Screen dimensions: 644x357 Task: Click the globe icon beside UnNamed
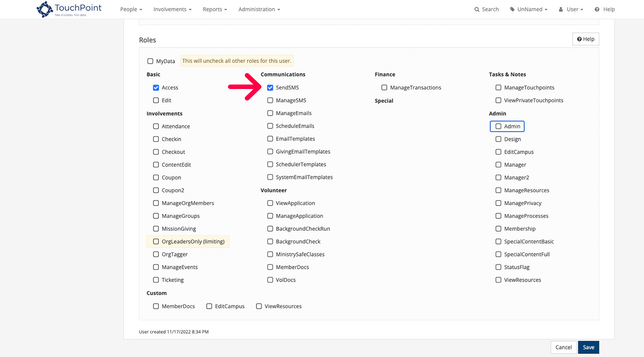click(512, 9)
